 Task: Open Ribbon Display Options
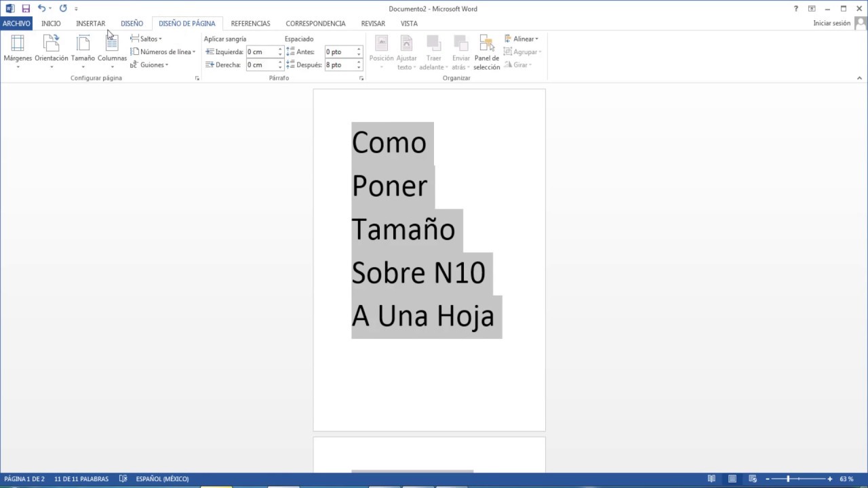(812, 9)
